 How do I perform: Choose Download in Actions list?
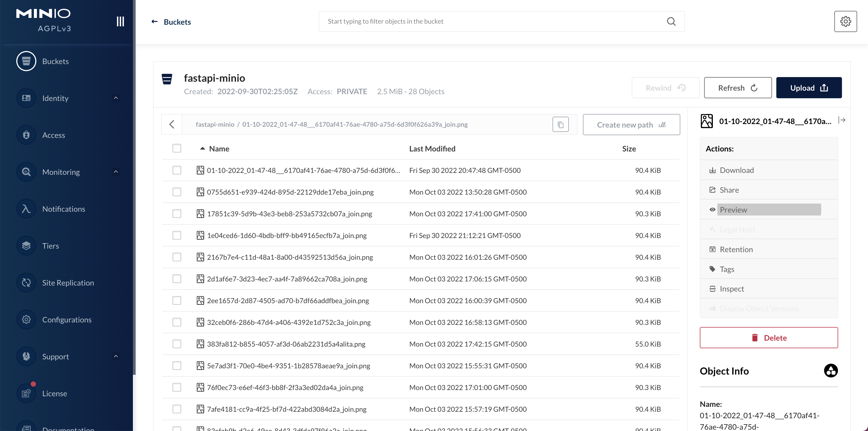click(x=737, y=170)
